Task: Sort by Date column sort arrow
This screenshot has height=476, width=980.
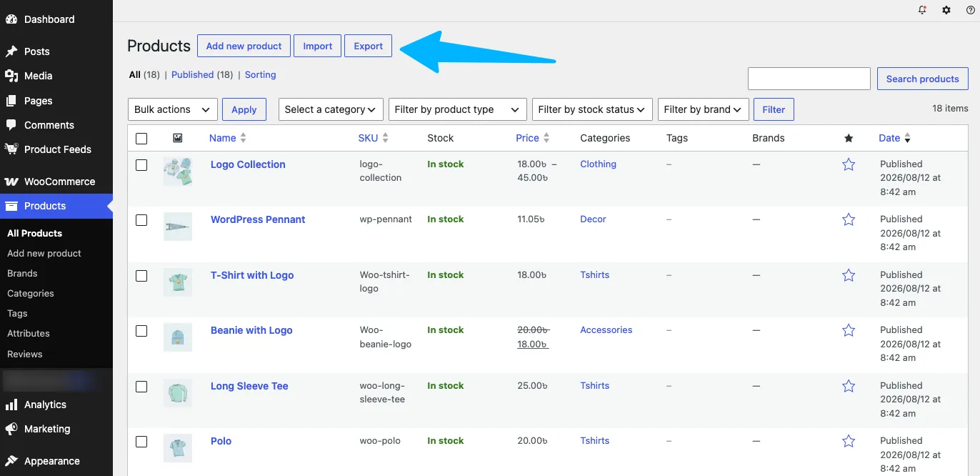Action: (907, 138)
